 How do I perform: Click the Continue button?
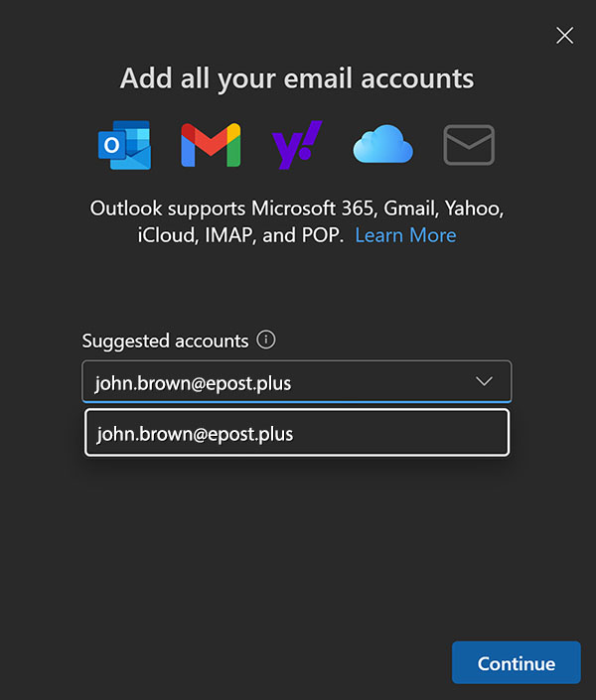point(516,663)
